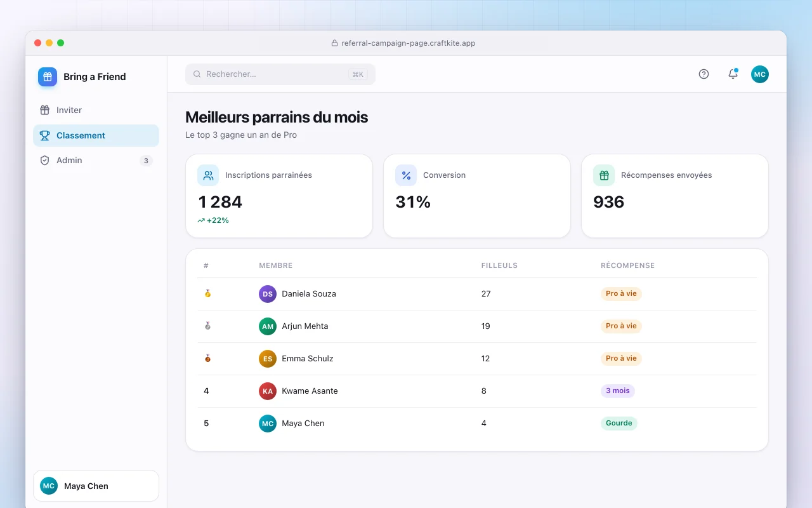
Task: Click Arjun Mehta's Pro à vie badge
Action: [x=621, y=326]
